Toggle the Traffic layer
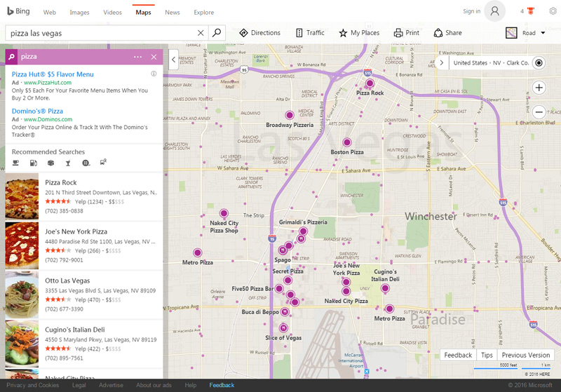The image size is (561, 392). click(310, 33)
